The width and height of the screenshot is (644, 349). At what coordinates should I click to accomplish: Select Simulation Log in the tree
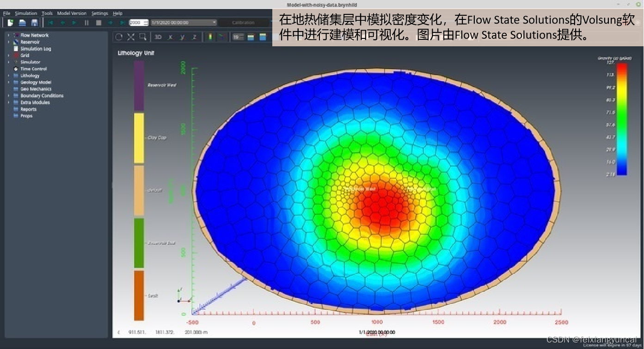[x=36, y=49]
